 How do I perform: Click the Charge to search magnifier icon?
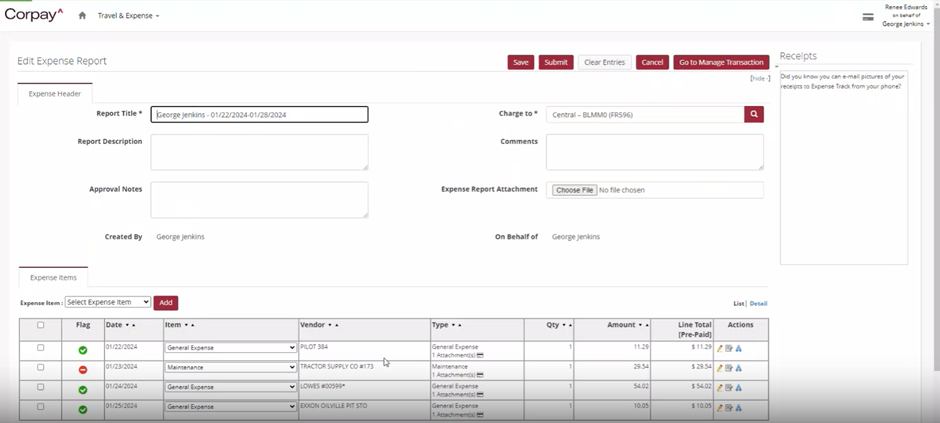click(754, 115)
